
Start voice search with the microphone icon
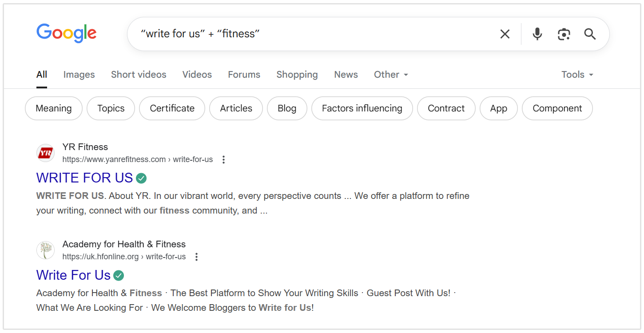click(x=537, y=33)
